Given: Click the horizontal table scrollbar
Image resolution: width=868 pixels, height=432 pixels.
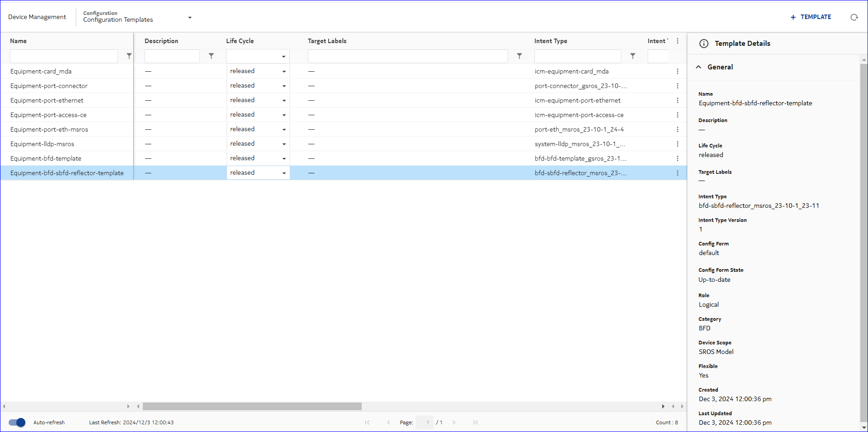Looking at the screenshot, I should point(252,406).
